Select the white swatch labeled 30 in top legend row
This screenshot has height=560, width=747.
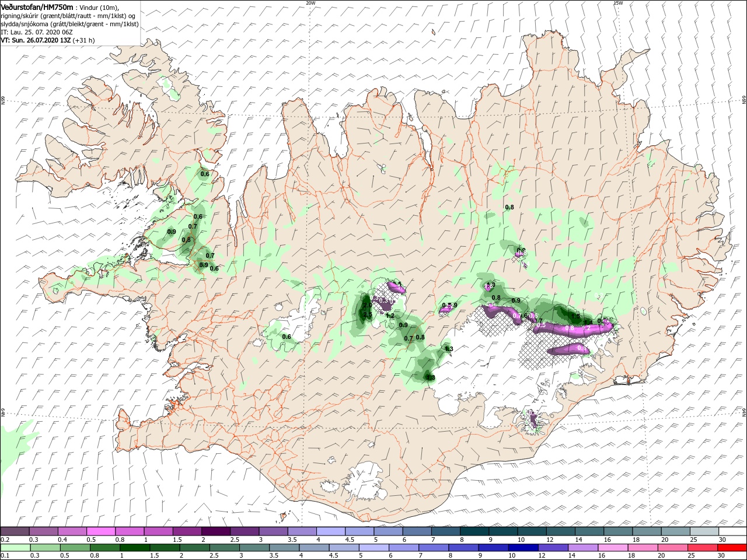[x=732, y=531]
